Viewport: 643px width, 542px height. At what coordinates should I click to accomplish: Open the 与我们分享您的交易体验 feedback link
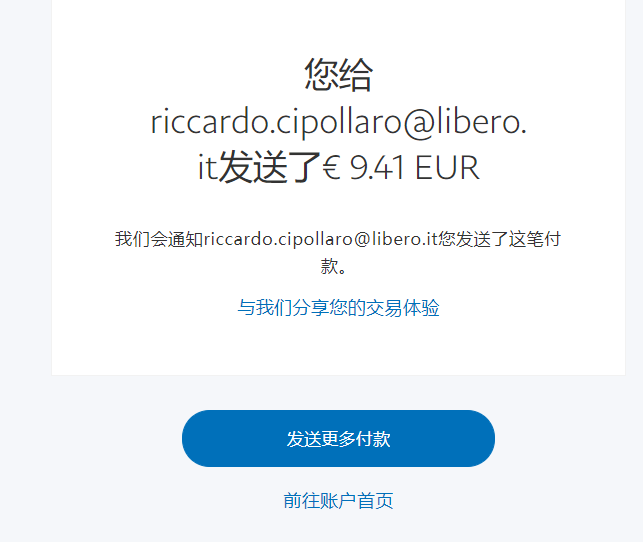(x=338, y=307)
